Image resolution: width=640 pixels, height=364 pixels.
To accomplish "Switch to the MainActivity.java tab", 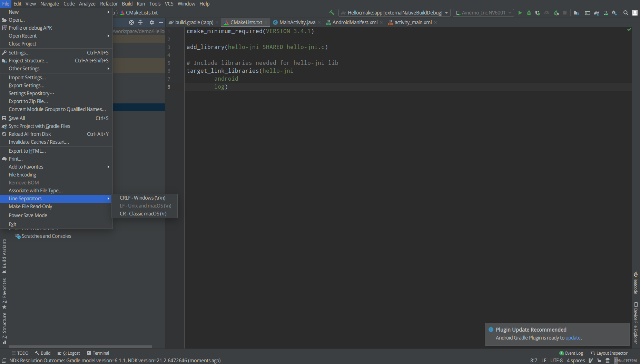I will [x=296, y=22].
